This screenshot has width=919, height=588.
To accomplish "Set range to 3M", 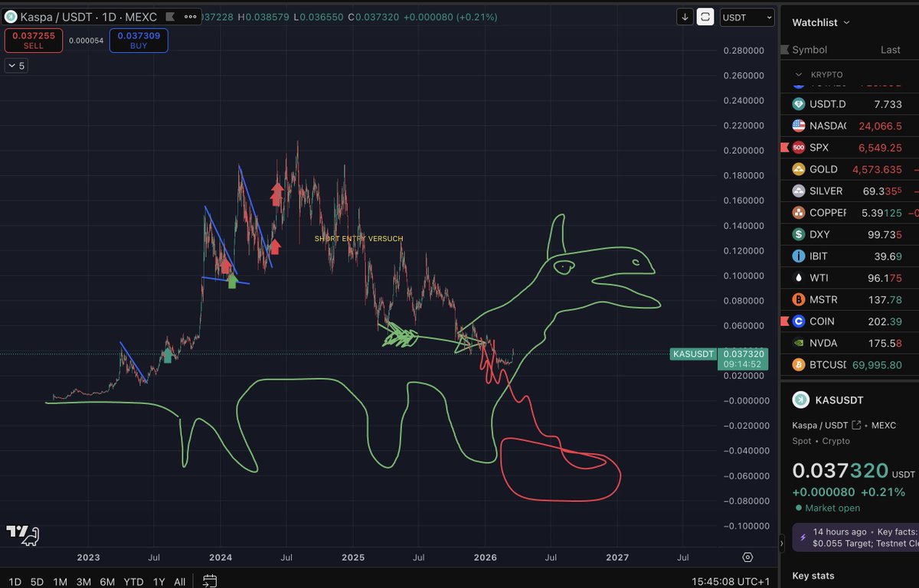I will point(84,581).
